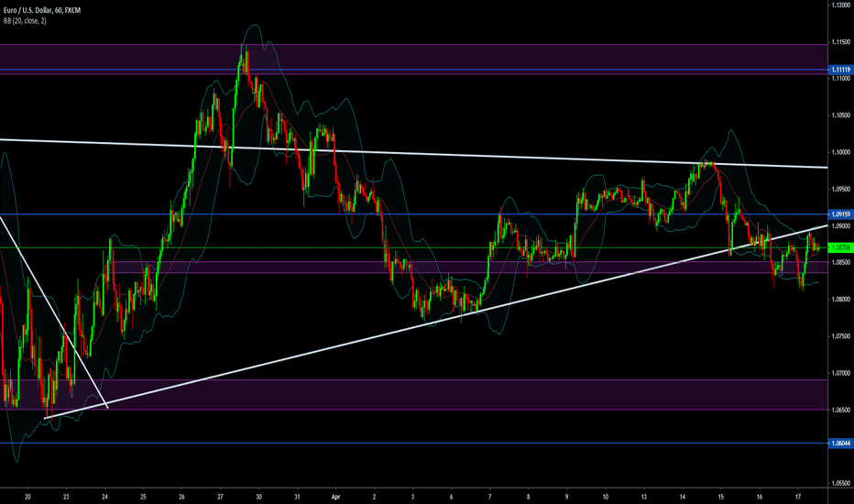This screenshot has width=854, height=504.
Task: Click date "25" on the time axis
Action: 143,497
